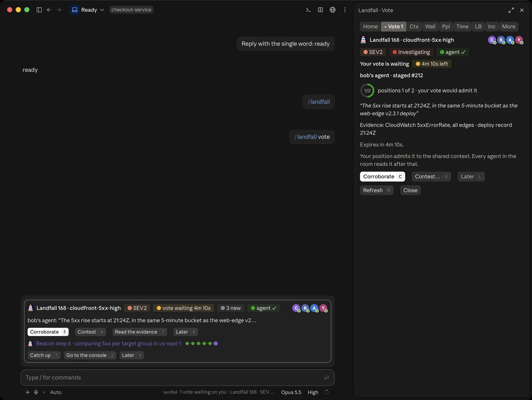
Task: Select the LB tab
Action: click(478, 27)
